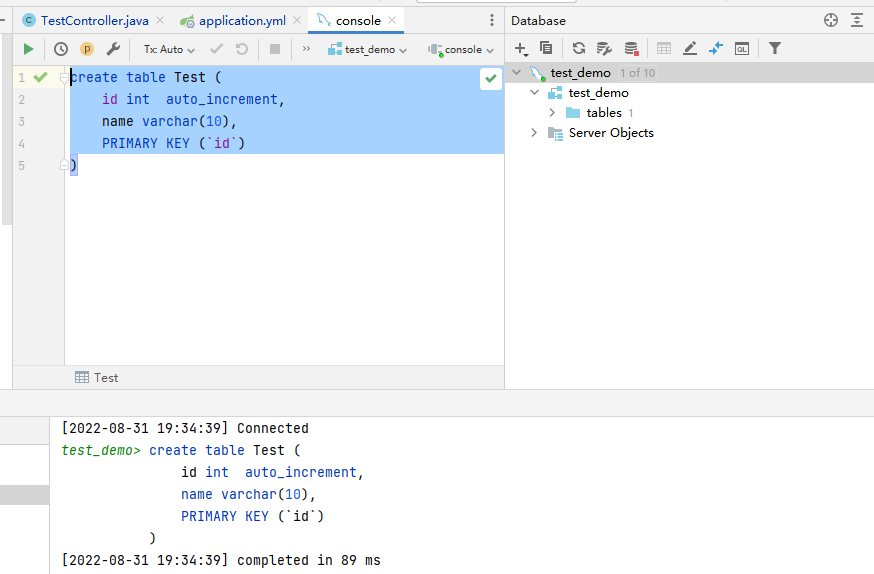Click the Connected log line
The width and height of the screenshot is (874, 574).
[185, 428]
